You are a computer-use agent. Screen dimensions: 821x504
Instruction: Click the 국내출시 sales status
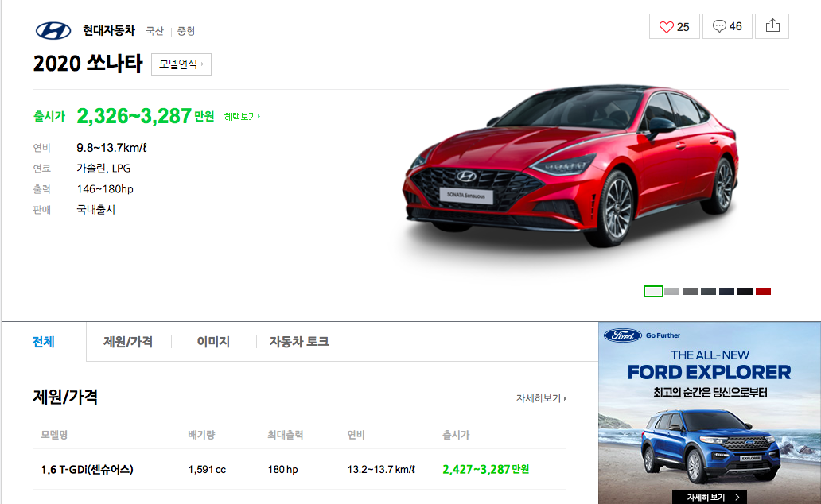pyautogui.click(x=95, y=210)
